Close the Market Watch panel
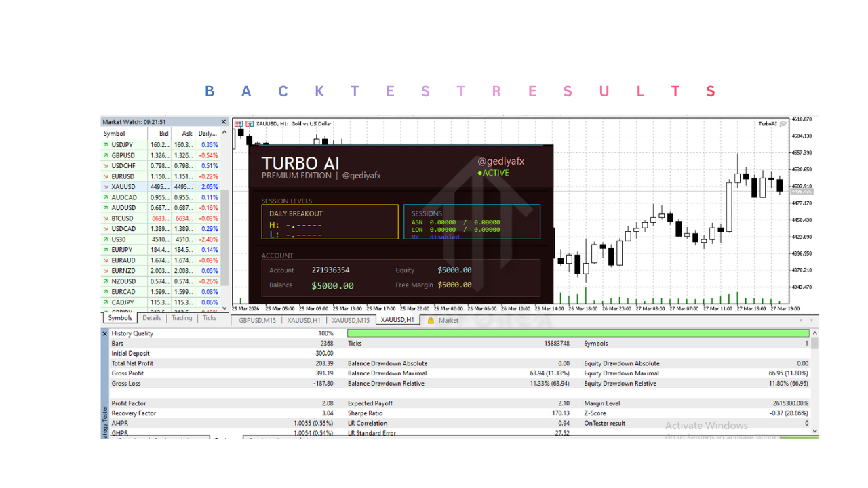The height and width of the screenshot is (488, 868). coord(223,121)
